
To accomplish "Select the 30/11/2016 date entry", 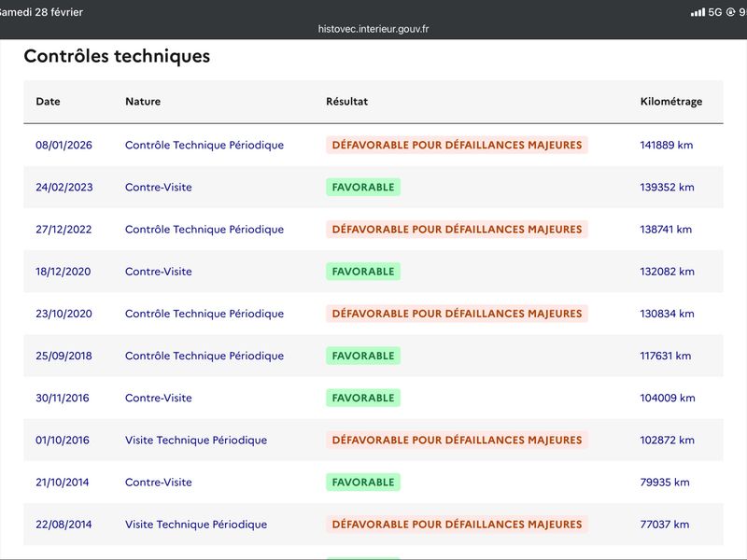I will 63,398.
